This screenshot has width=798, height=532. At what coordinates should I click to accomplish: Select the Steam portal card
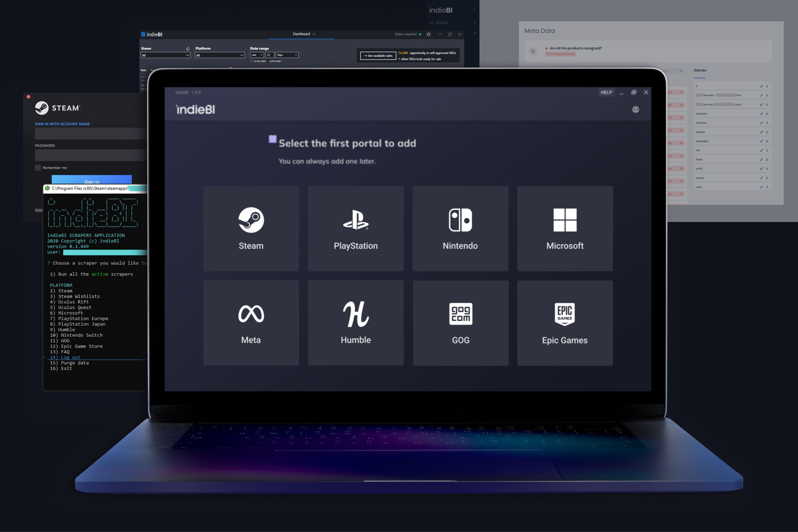[x=251, y=228]
